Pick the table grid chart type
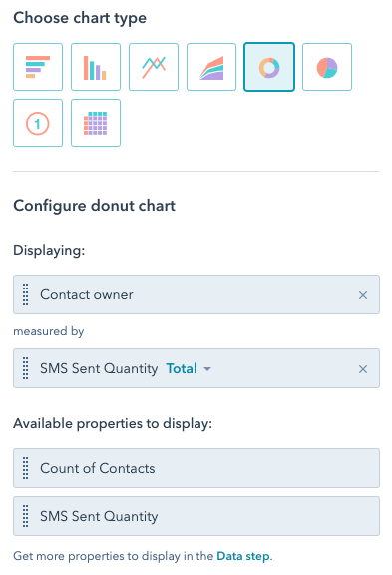 click(x=96, y=123)
